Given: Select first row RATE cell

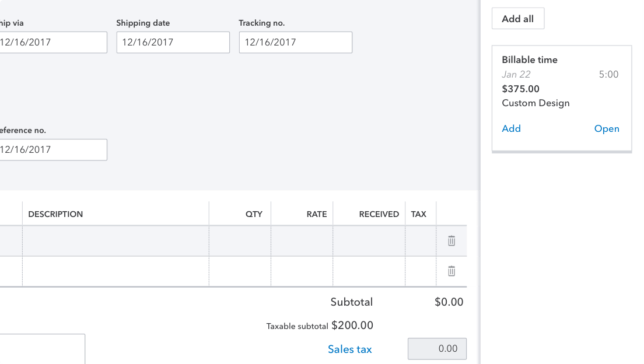Looking at the screenshot, I should (302, 241).
